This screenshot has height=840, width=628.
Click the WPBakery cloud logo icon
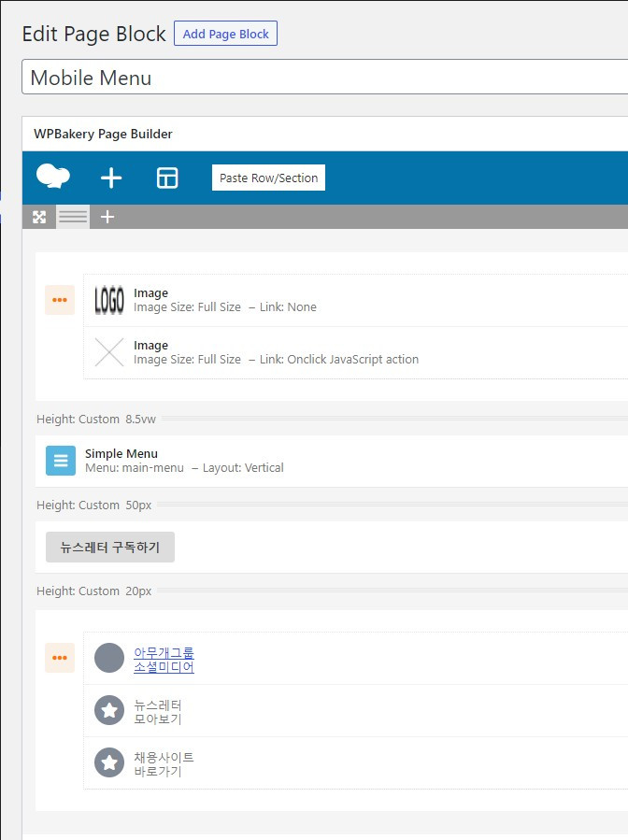tap(52, 177)
